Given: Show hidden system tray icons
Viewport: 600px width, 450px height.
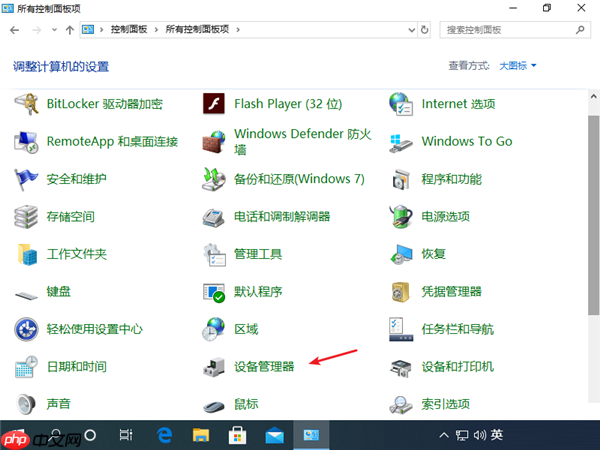Looking at the screenshot, I should (444, 435).
